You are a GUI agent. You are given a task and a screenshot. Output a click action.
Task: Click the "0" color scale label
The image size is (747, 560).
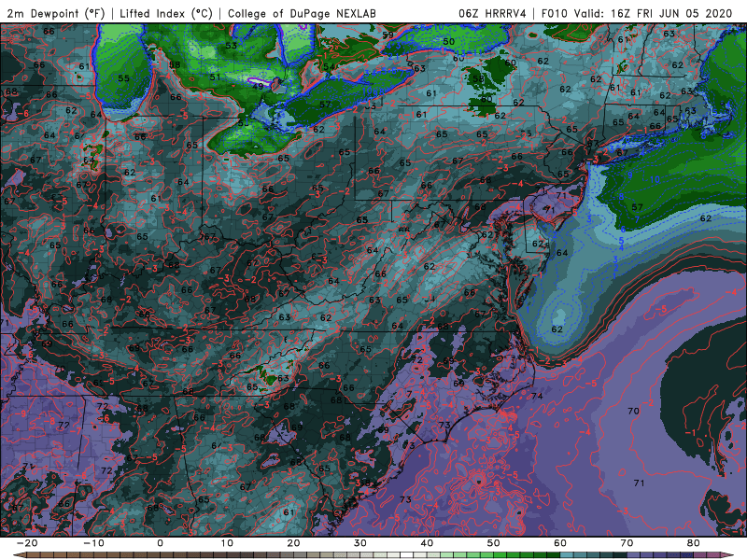pos(160,543)
